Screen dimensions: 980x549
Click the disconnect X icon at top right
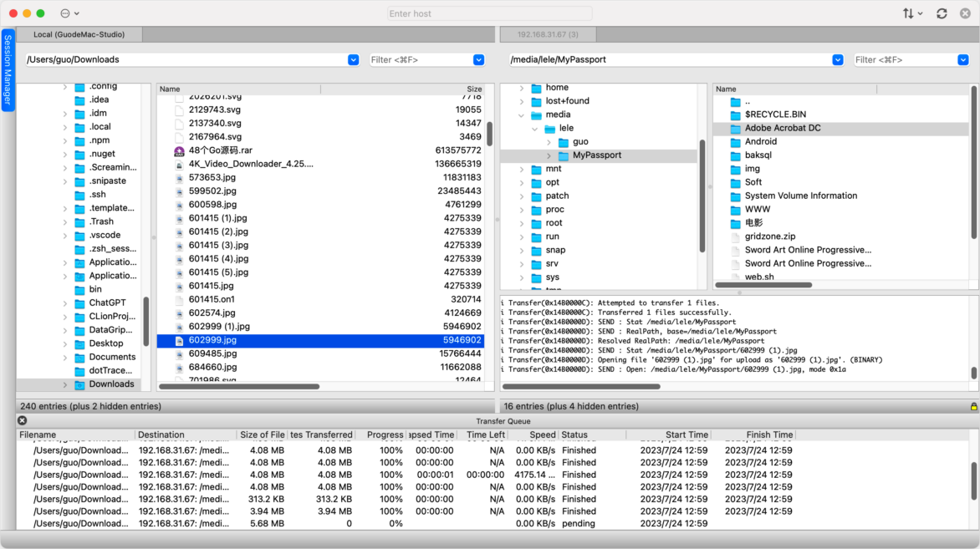965,13
